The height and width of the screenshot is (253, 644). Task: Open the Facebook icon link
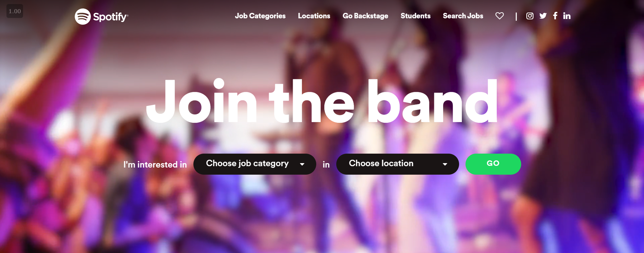coord(555,16)
